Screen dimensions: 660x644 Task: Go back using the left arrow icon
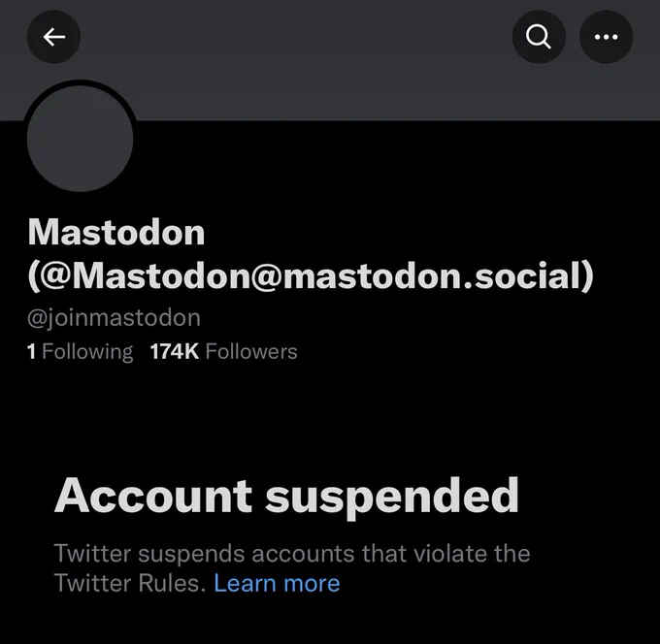coord(54,37)
